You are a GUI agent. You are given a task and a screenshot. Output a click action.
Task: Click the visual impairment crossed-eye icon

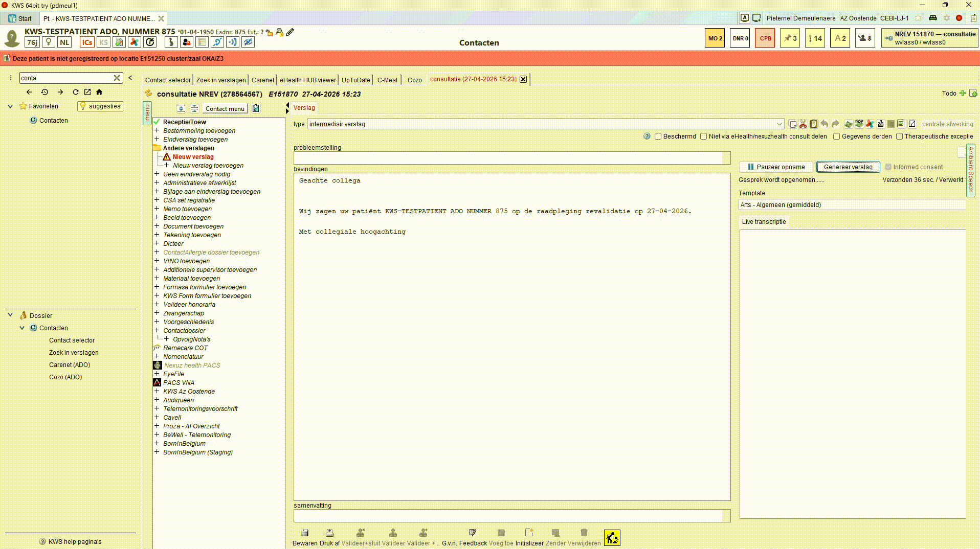(248, 42)
